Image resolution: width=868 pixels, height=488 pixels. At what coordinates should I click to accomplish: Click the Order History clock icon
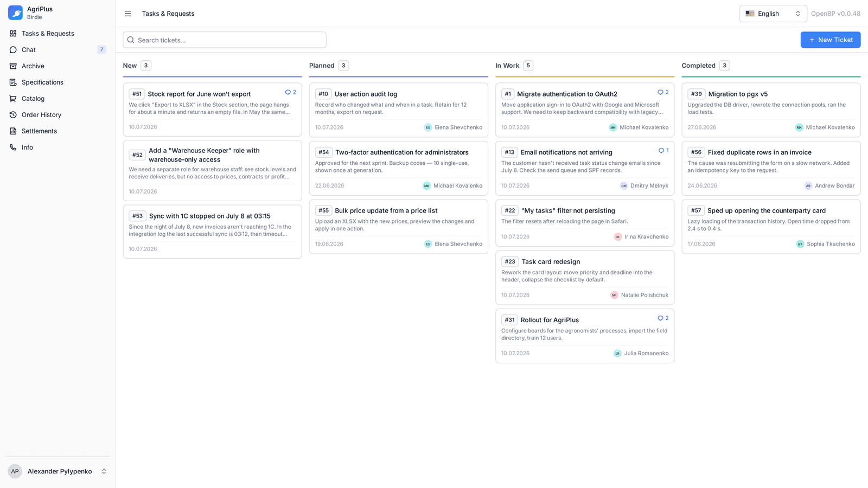click(x=13, y=115)
